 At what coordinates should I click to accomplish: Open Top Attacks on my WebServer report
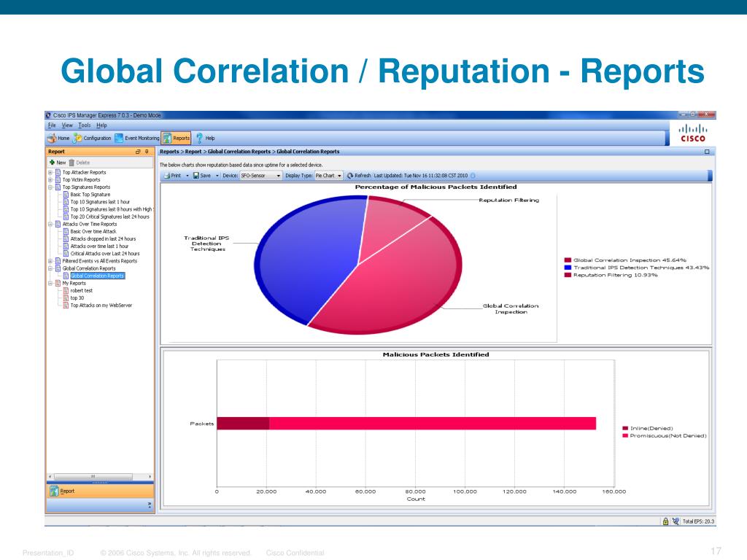[101, 306]
